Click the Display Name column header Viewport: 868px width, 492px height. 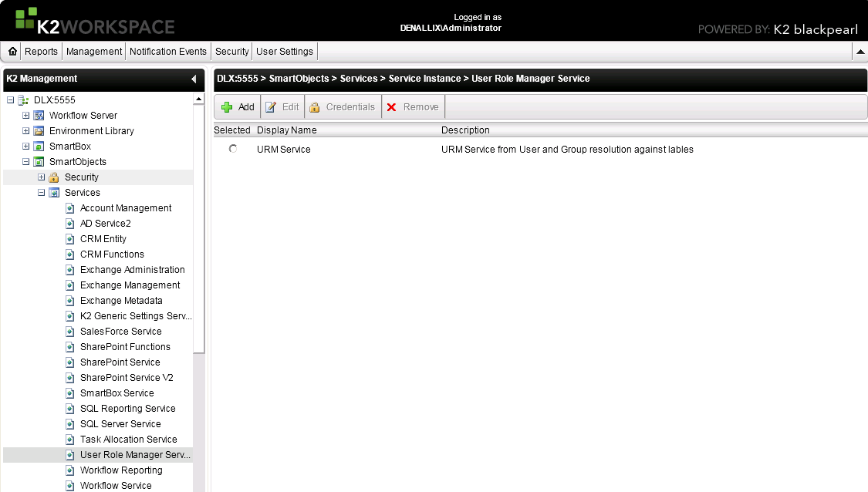click(x=287, y=130)
